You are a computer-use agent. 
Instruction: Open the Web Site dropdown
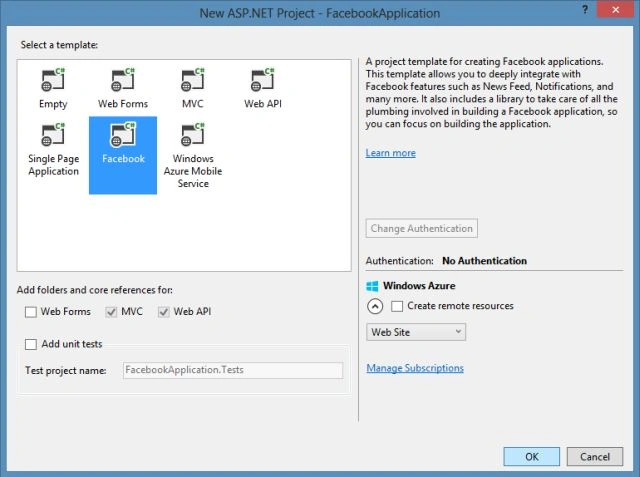pyautogui.click(x=416, y=332)
